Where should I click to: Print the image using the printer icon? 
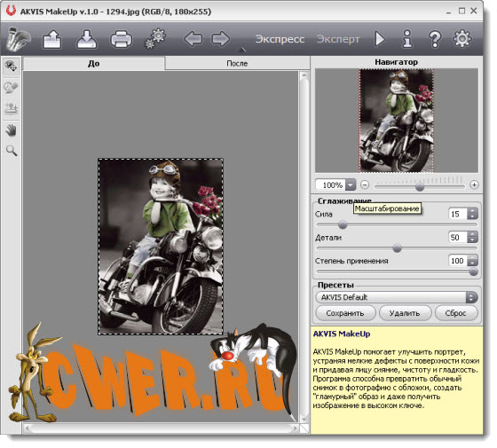pos(121,39)
